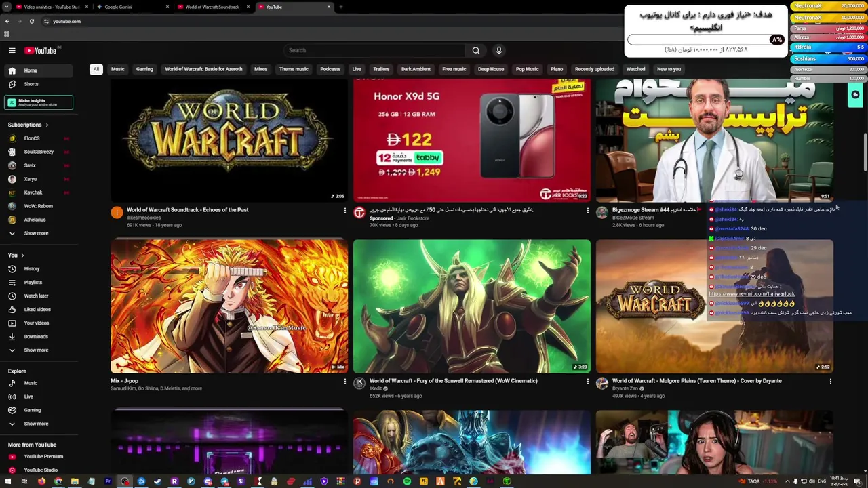
Task: Open the You section chevron
Action: point(22,256)
